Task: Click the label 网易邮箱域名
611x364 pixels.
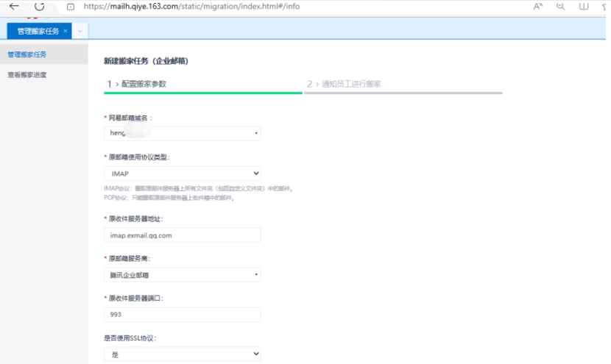Action: (x=130, y=118)
